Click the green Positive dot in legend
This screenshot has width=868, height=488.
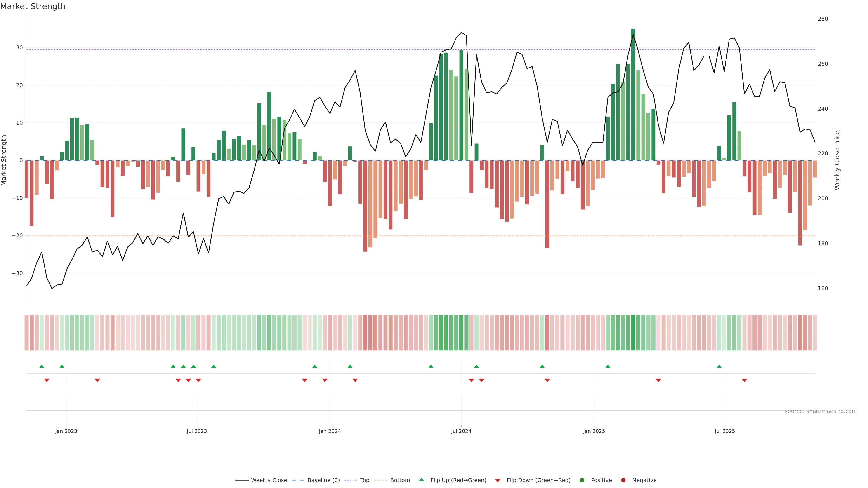pyautogui.click(x=582, y=480)
